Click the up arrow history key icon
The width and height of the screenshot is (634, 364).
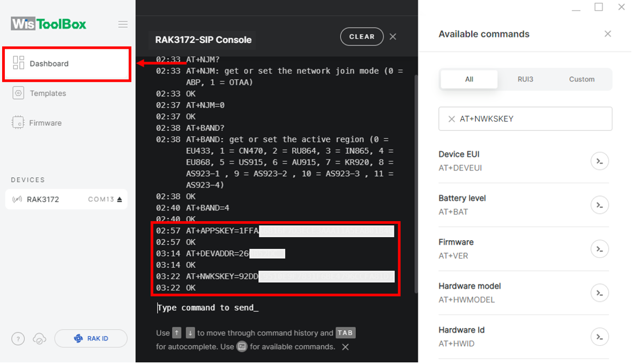tap(177, 333)
